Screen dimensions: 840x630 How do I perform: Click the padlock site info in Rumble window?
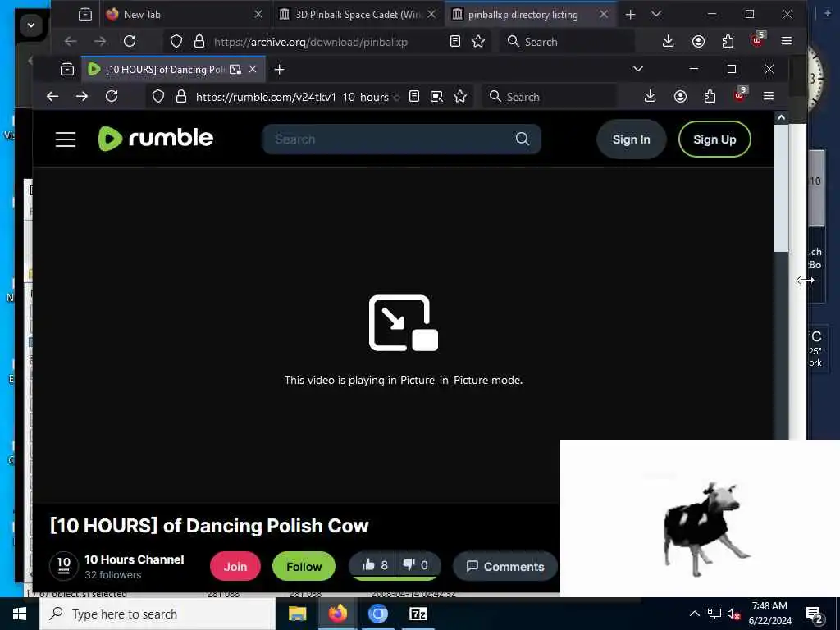pyautogui.click(x=181, y=97)
